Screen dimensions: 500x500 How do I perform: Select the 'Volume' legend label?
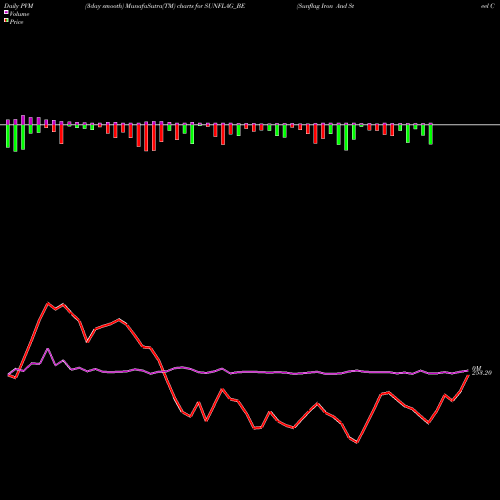coord(19,14)
